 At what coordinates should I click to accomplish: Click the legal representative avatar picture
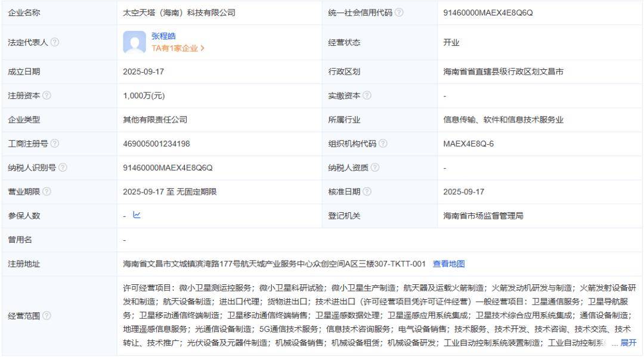[x=134, y=42]
